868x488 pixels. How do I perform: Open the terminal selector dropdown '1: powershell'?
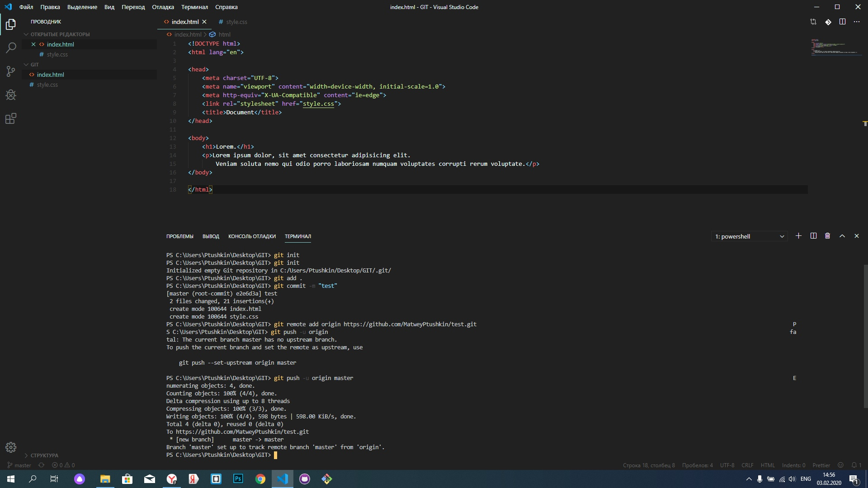click(x=750, y=236)
